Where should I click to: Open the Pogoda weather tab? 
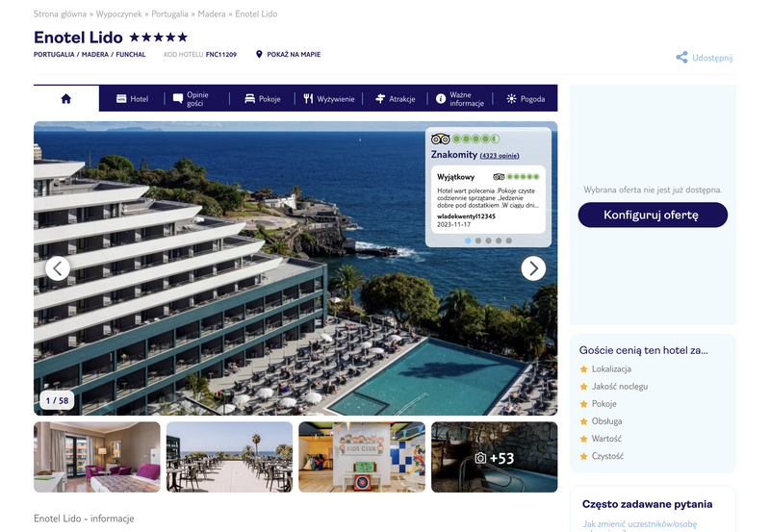526,99
